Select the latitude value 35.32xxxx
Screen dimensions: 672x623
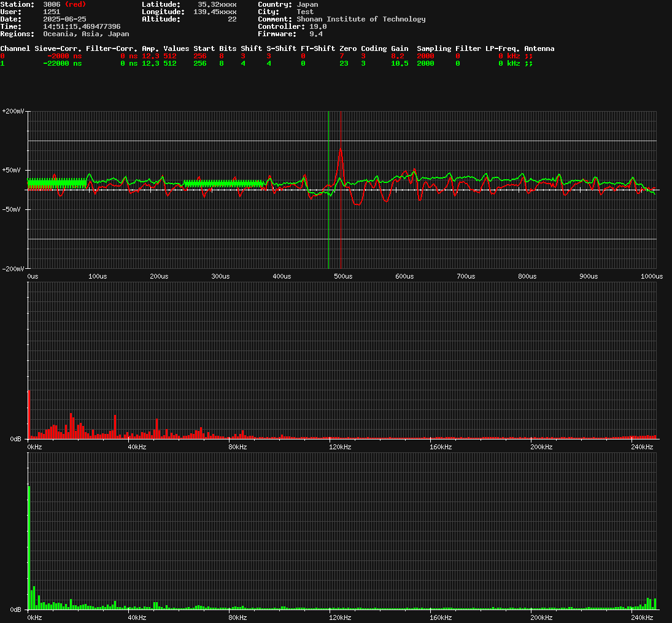(x=217, y=4)
